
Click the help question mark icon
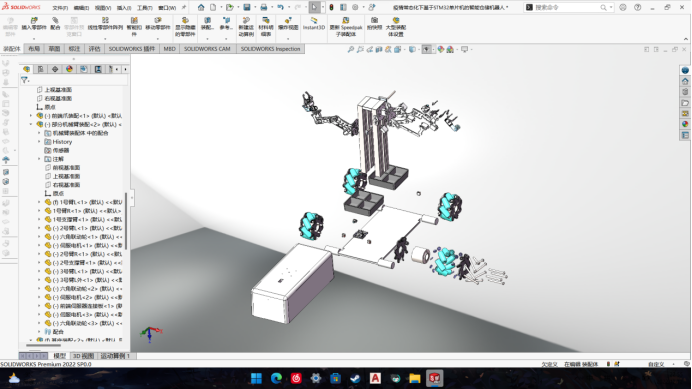pos(637,8)
